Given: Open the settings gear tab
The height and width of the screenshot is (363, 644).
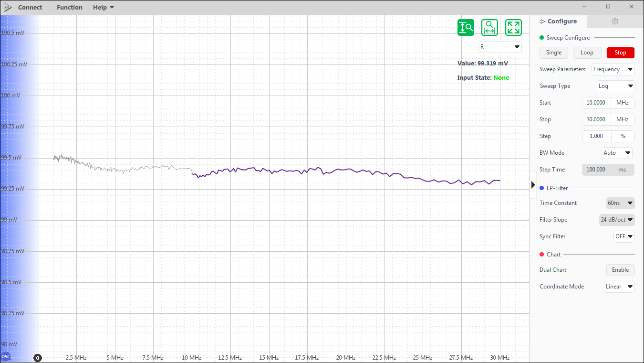Looking at the screenshot, I should 615,21.
